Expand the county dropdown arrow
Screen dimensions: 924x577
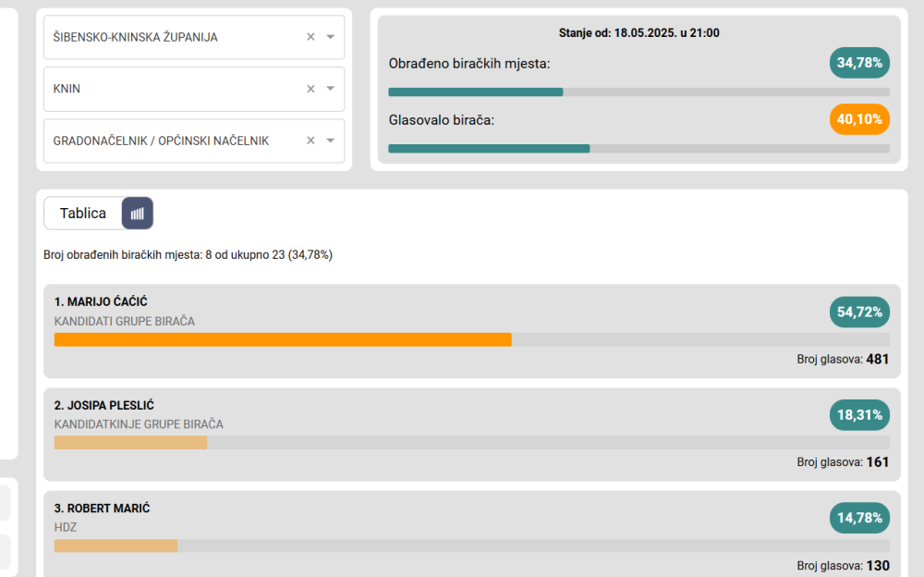[331, 37]
